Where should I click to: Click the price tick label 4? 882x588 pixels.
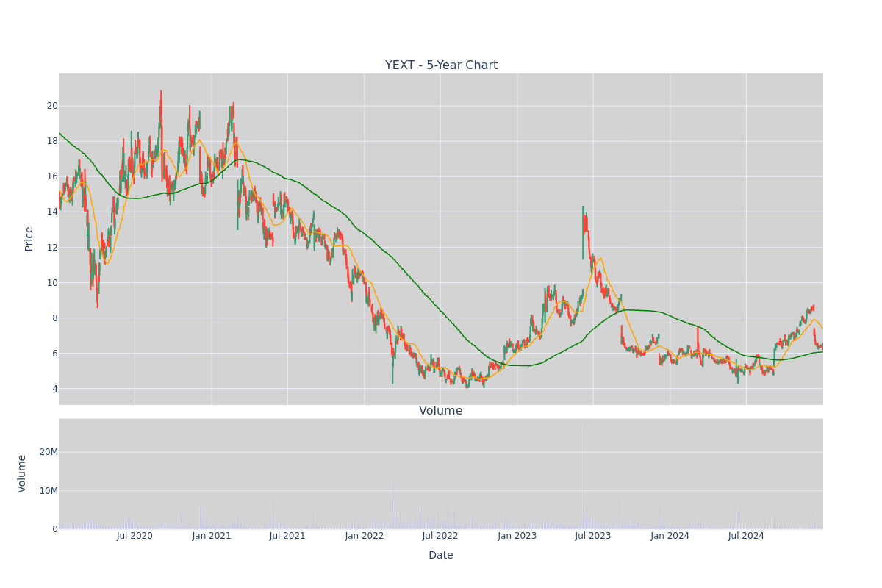click(x=55, y=389)
